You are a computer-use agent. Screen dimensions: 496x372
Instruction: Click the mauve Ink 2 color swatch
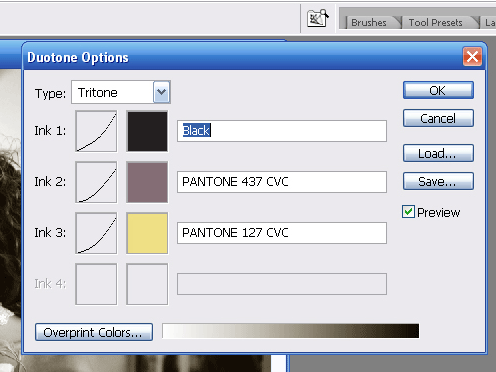147,182
